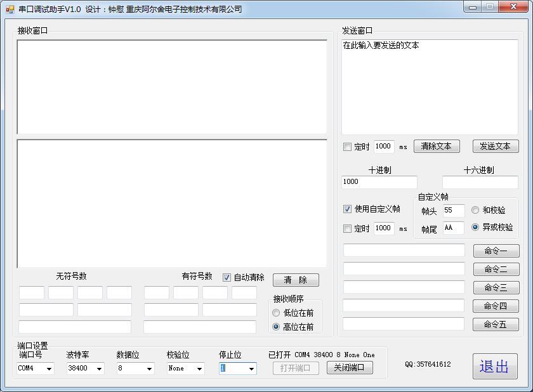Image resolution: width=533 pixels, height=392 pixels.
Task: Enable the 定时 checkbox below 使用自定义帧
Action: point(347,228)
